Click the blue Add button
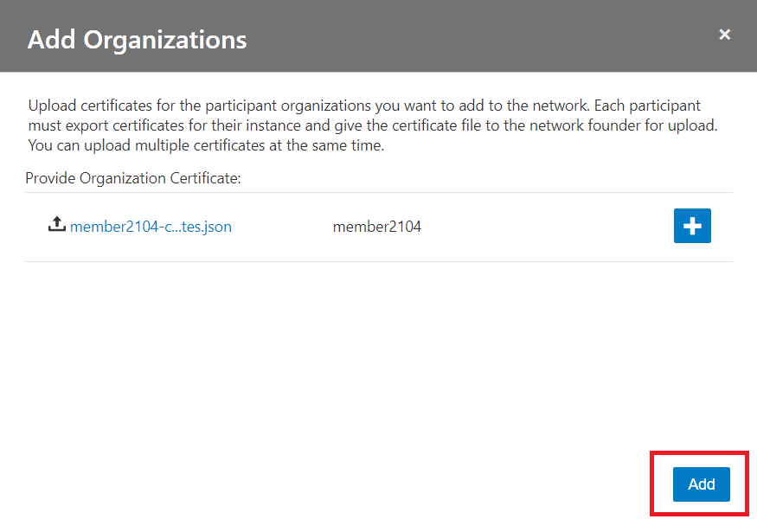Image resolution: width=757 pixels, height=532 pixels. (701, 484)
